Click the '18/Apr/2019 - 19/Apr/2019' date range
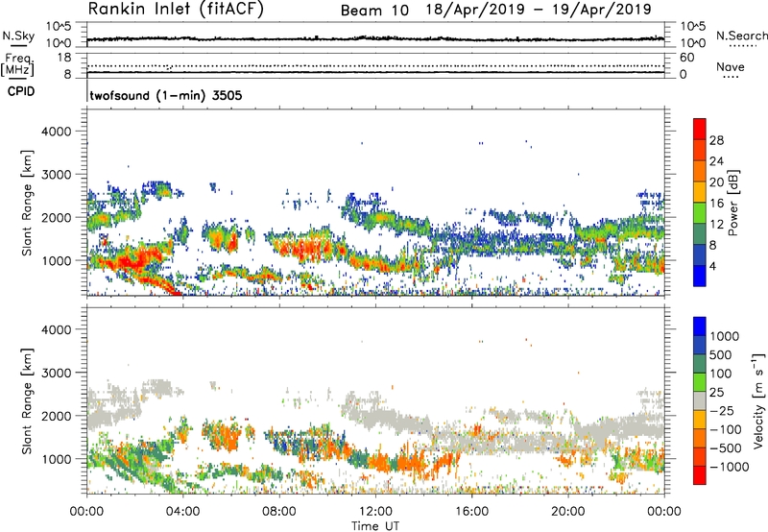Viewport: 768px width, 532px height. tap(539, 10)
